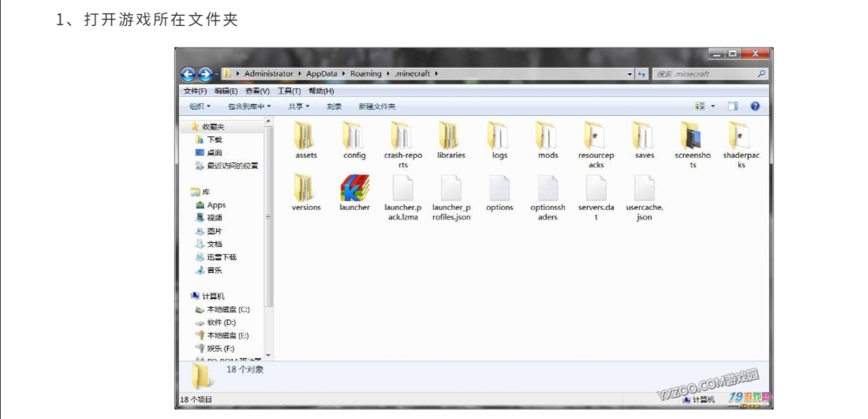Open the versions folder
The image size is (868, 419).
(x=306, y=193)
